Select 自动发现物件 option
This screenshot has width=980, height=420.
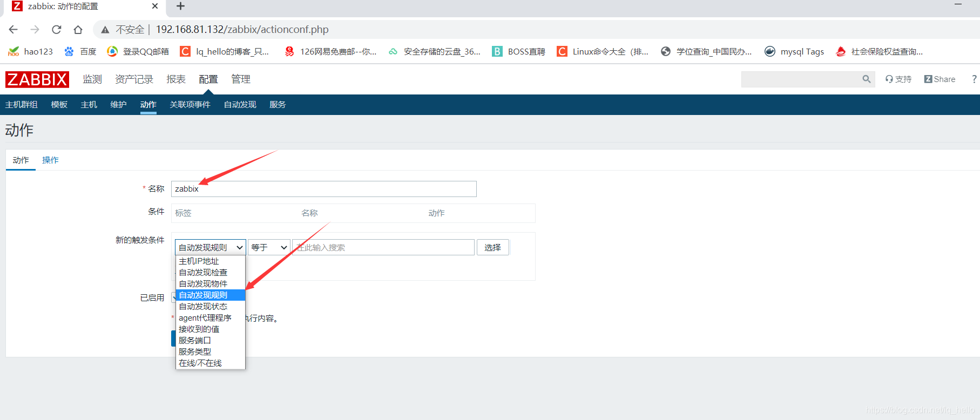coord(211,284)
